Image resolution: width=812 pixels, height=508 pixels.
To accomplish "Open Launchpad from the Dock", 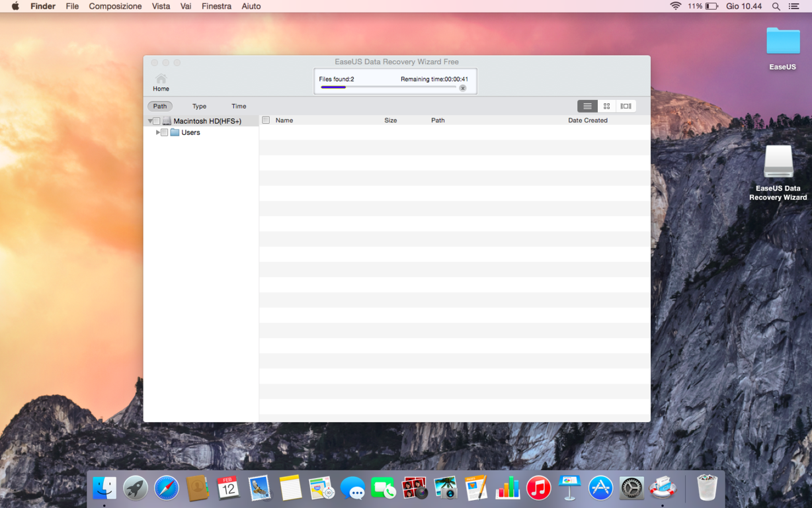I will 136,488.
